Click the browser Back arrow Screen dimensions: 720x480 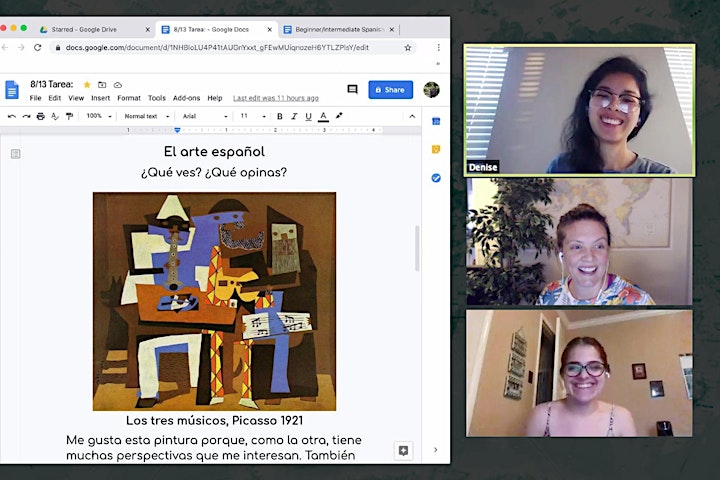tap(5, 47)
